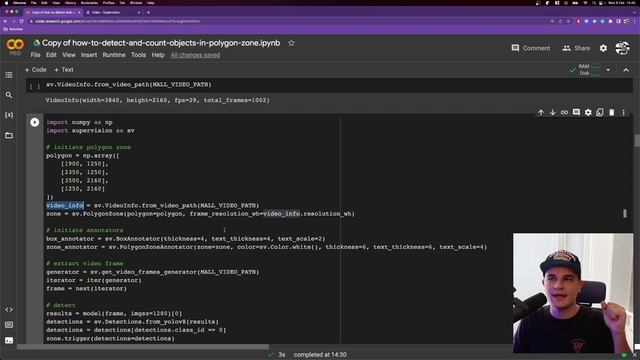Open the account avatar menu
This screenshot has height=360, width=640.
pyautogui.click(x=622, y=48)
